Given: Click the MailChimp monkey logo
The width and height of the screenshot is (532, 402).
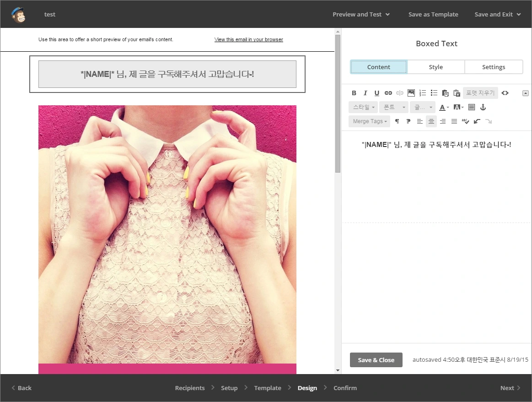Looking at the screenshot, I should pos(18,15).
